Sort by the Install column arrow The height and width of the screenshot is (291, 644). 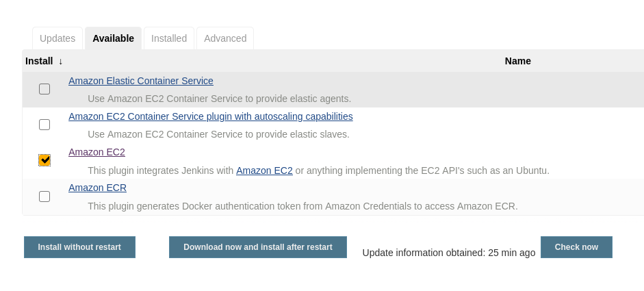point(60,61)
